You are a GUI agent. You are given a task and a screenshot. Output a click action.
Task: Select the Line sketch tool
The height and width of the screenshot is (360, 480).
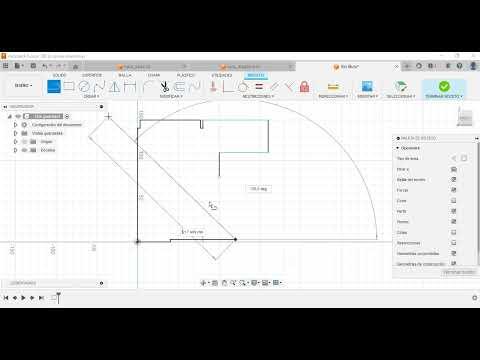[x=54, y=87]
